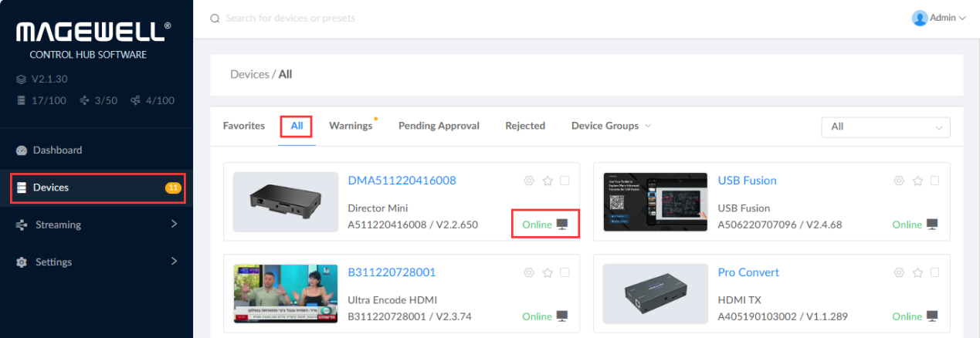
Task: Star the USB Fusion device
Action: [x=917, y=181]
